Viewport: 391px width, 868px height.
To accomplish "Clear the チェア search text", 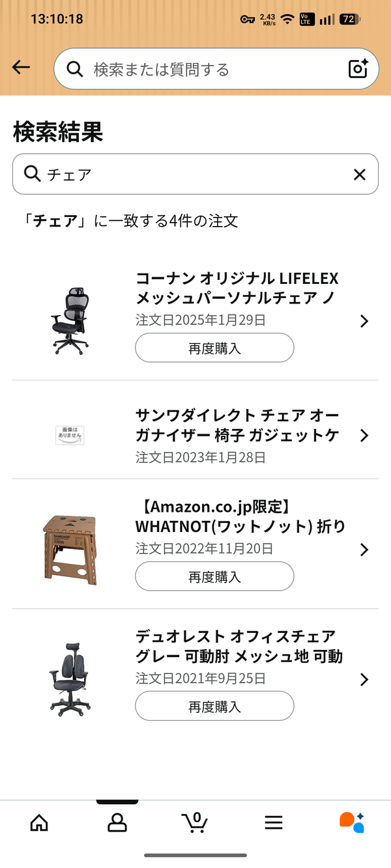I will pyautogui.click(x=359, y=174).
